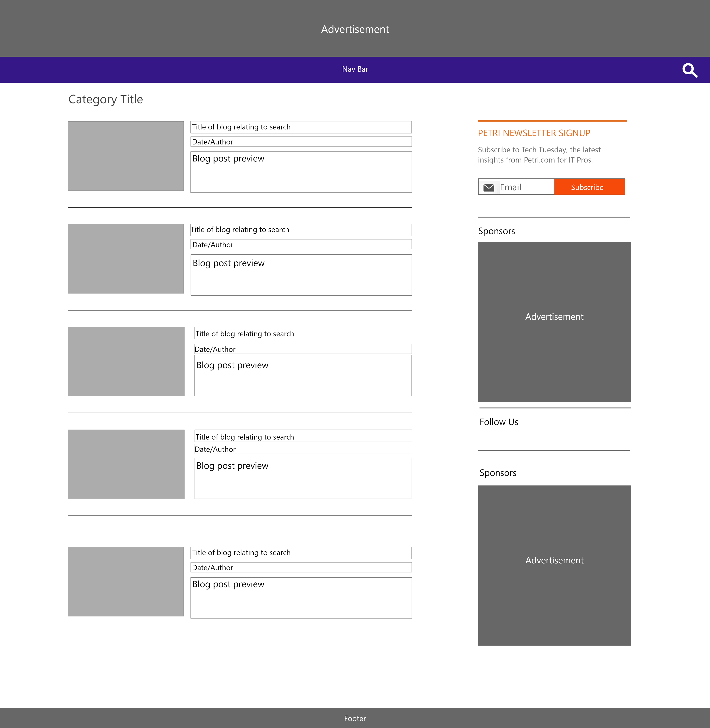The height and width of the screenshot is (728, 710).
Task: Click the second Sponsors advertisement block
Action: pos(554,565)
